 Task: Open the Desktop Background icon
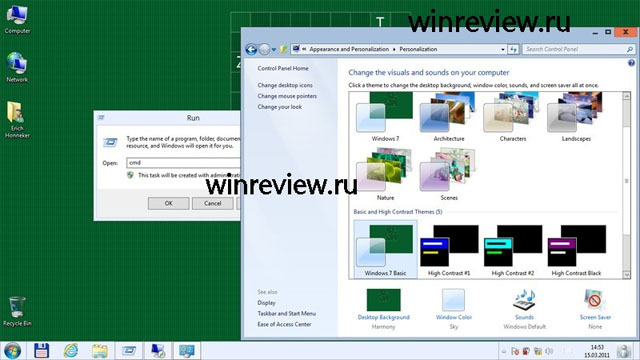383,300
